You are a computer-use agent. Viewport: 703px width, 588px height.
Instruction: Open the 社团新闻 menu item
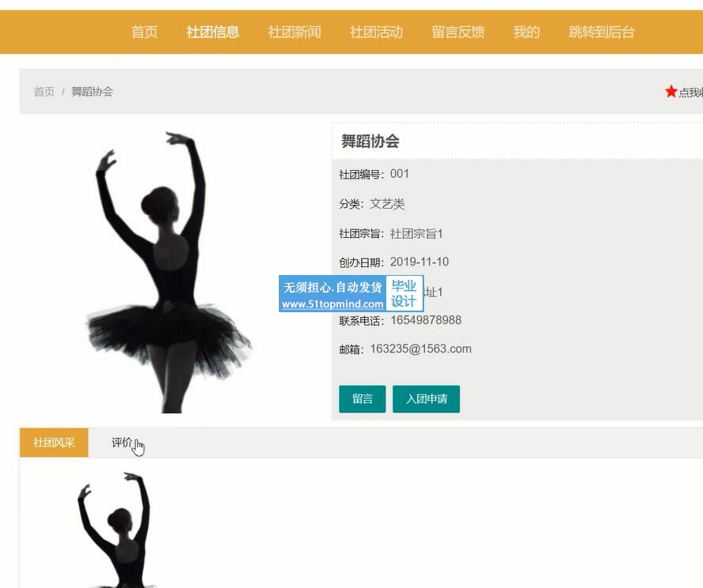295,32
